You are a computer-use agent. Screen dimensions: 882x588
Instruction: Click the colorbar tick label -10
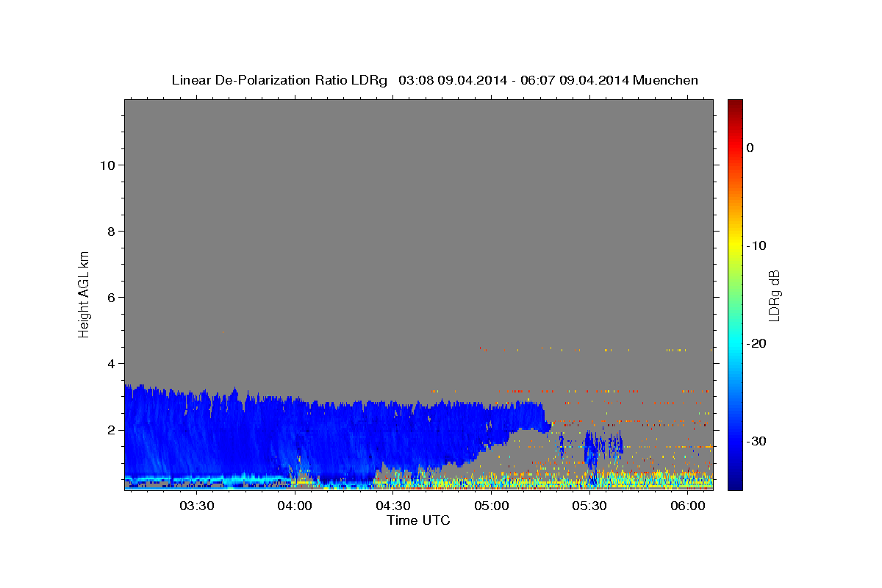[756, 245]
